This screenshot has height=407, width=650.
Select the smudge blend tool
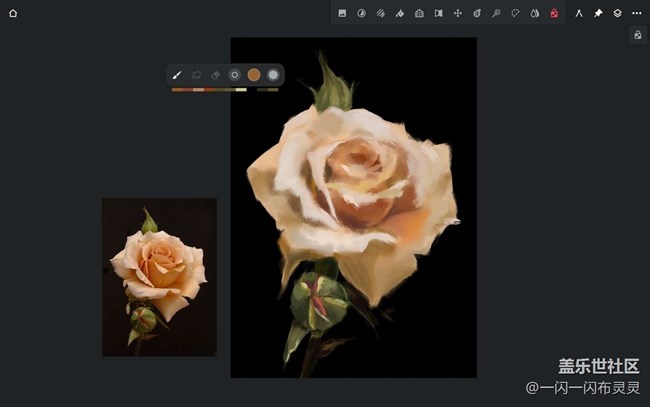coord(196,74)
